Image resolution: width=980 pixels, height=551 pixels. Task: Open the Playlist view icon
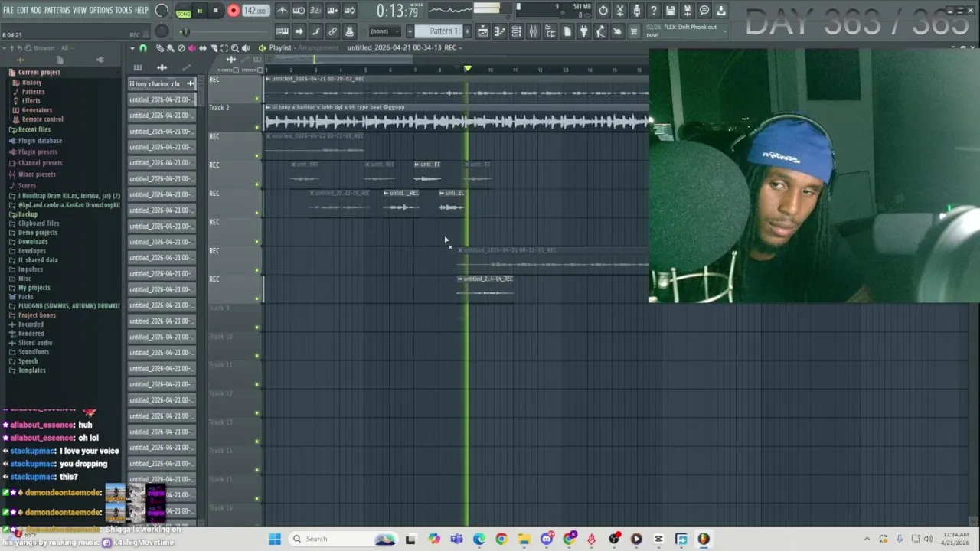coord(482,31)
